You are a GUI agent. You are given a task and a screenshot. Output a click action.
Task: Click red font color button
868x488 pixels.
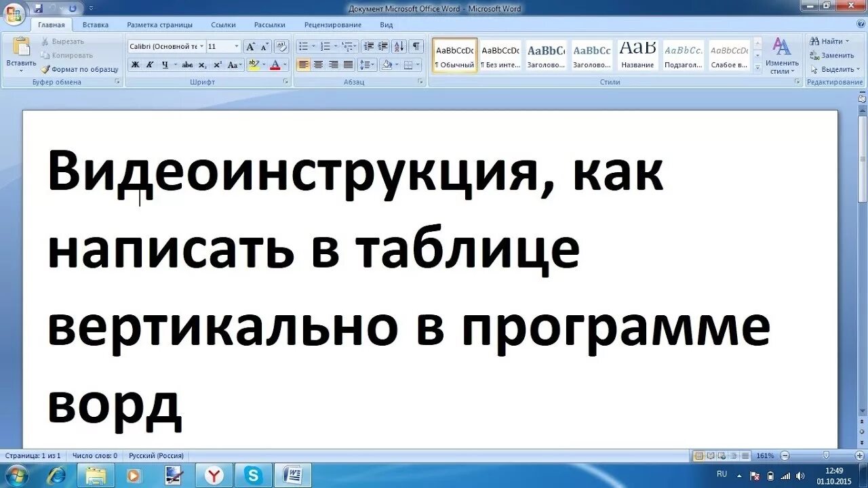point(275,65)
